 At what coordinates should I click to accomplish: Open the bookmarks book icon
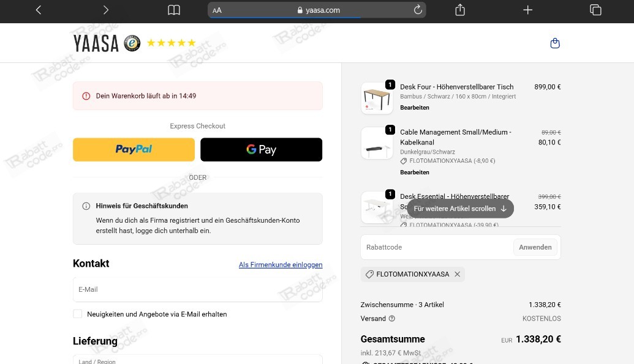click(x=174, y=10)
